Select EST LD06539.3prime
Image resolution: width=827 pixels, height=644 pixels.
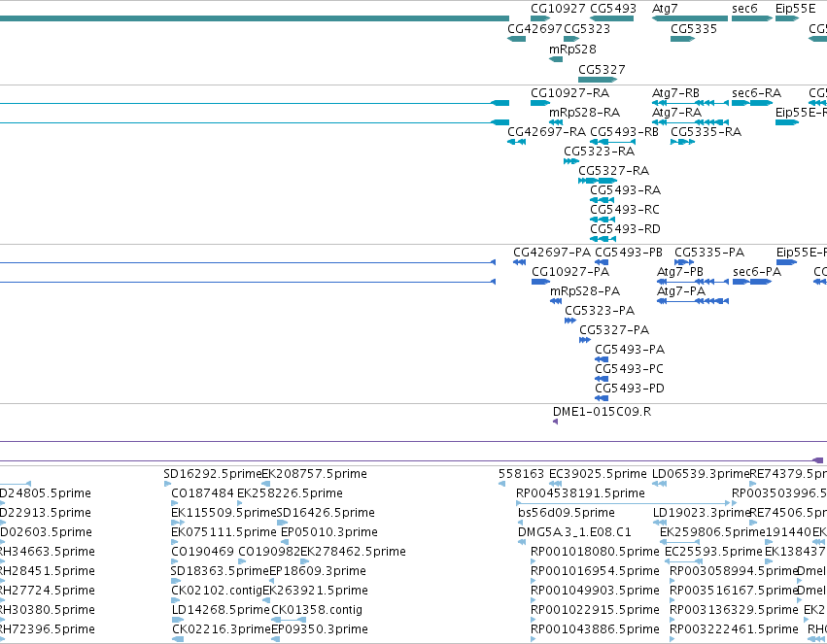tap(701, 474)
